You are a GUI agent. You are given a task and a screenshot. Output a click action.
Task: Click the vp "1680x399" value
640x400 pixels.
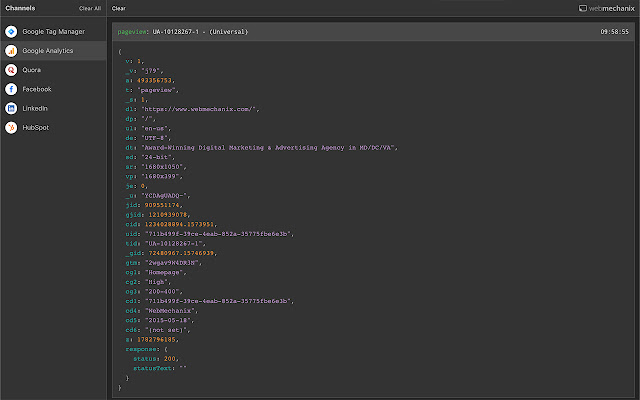click(x=162, y=176)
